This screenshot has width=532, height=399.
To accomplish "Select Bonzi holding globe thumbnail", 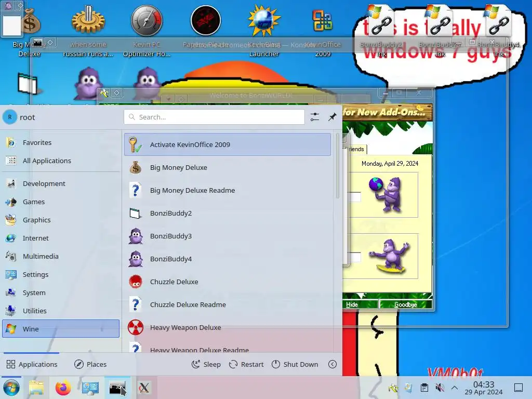I will tap(384, 195).
